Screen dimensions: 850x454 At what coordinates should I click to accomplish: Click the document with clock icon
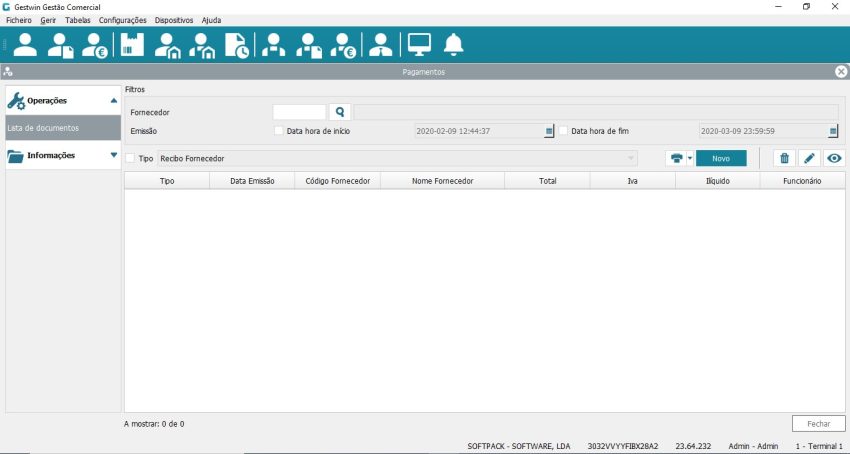coord(237,45)
